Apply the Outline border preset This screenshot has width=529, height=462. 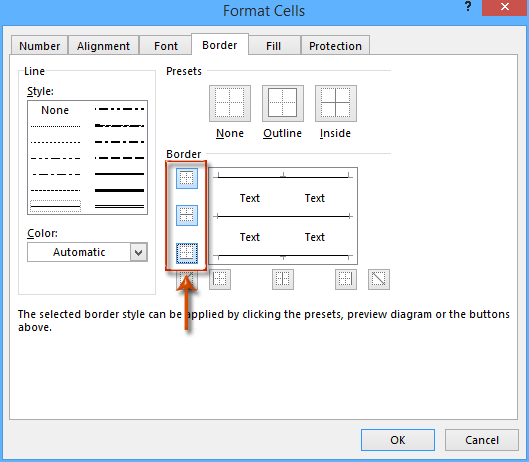pos(283,104)
